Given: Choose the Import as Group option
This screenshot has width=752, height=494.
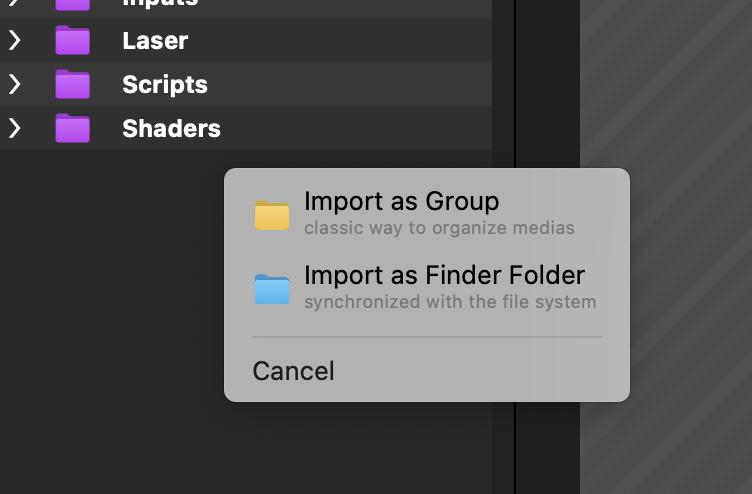Looking at the screenshot, I should tap(401, 202).
